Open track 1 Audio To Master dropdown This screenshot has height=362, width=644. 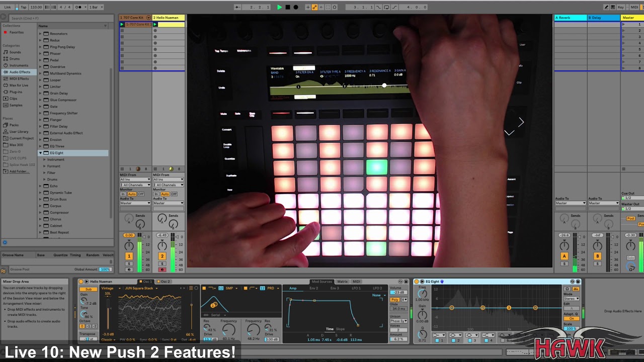click(135, 203)
